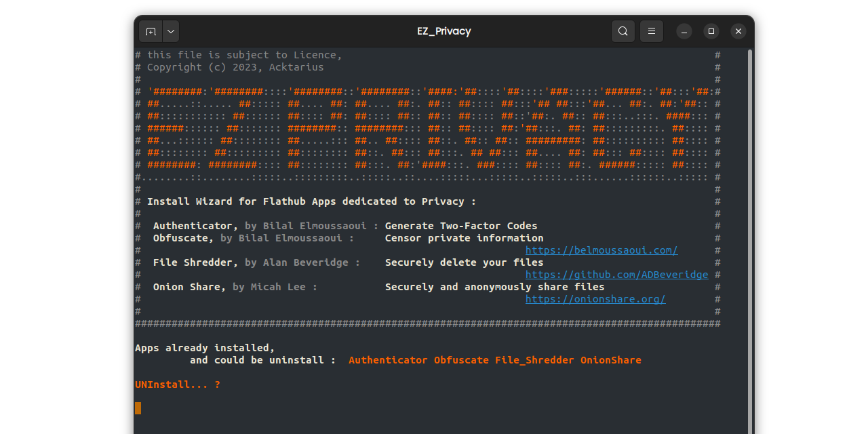Click 'Generate Two-Factor Codes' description
The width and height of the screenshot is (868, 434).
461,226
